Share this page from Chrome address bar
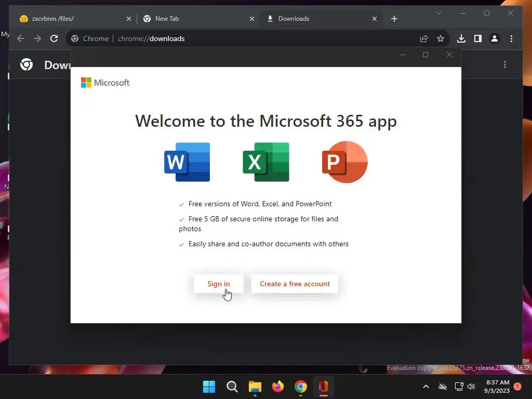 (424, 38)
